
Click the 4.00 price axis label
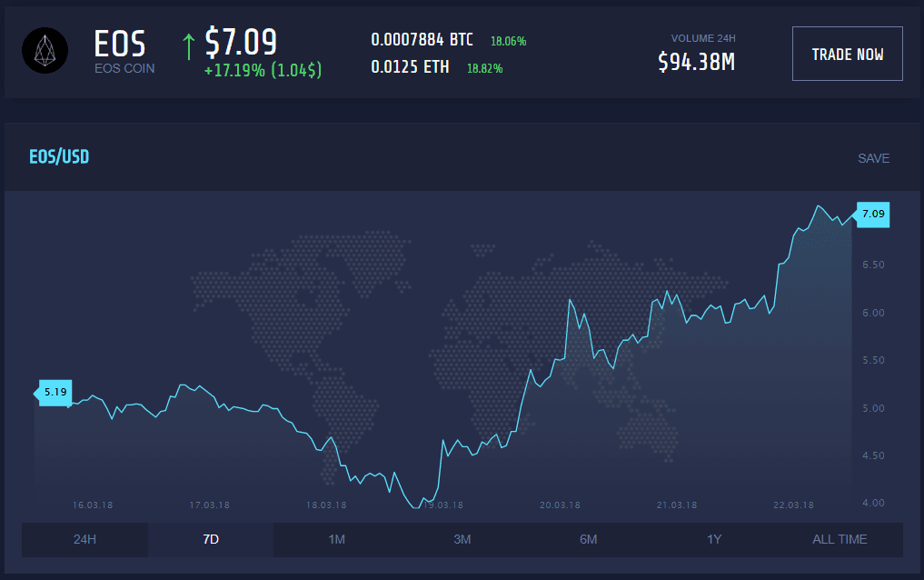pos(873,503)
